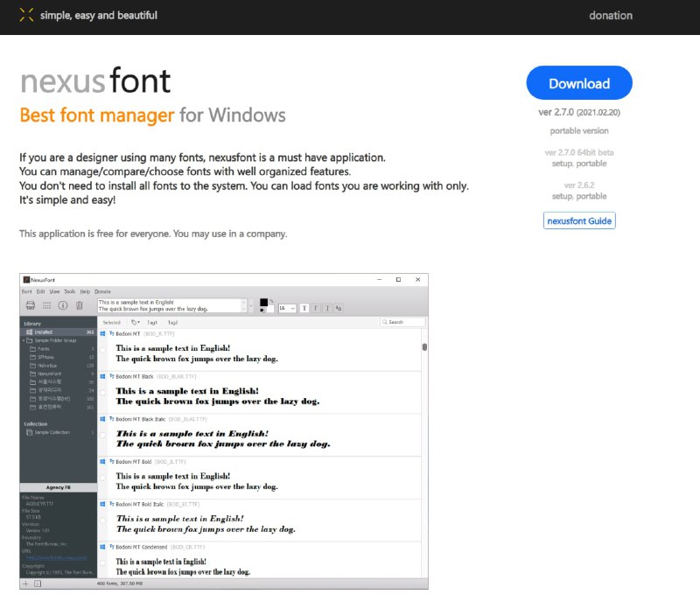Click the Download button
Screen dimensions: 700x615
(578, 83)
